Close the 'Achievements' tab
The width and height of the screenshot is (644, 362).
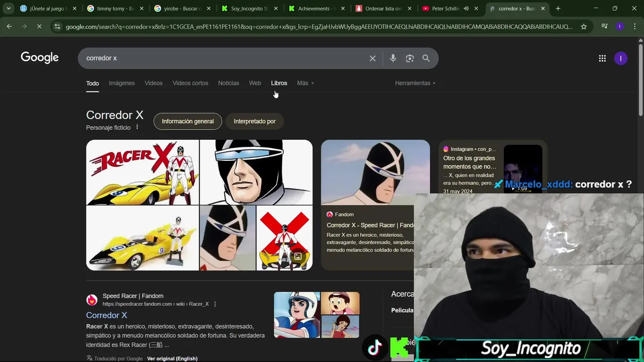[x=343, y=9]
